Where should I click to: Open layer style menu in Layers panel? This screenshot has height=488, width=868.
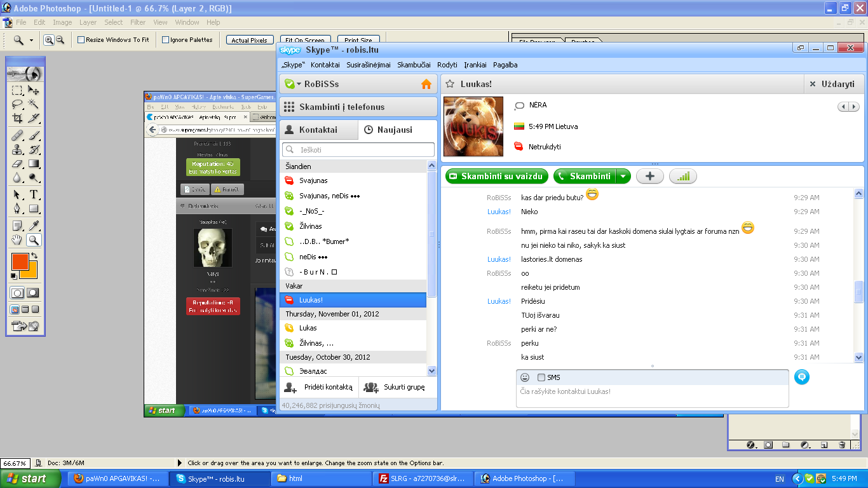pyautogui.click(x=750, y=445)
